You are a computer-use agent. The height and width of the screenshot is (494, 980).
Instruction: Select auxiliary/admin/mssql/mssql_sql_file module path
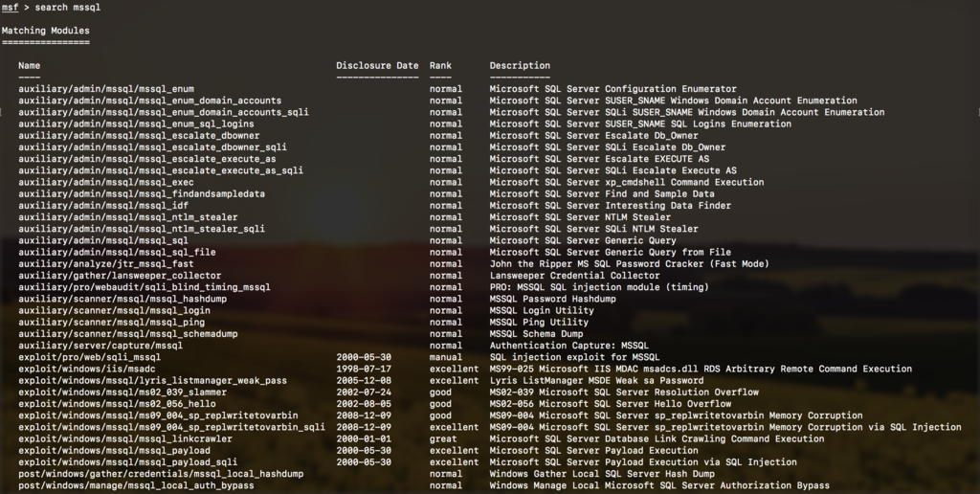pos(117,253)
